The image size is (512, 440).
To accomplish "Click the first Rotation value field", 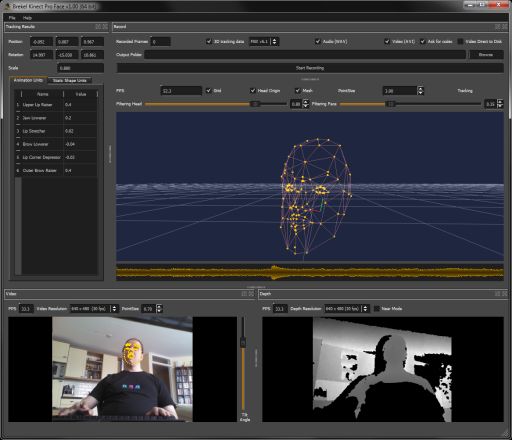I will pyautogui.click(x=41, y=55).
